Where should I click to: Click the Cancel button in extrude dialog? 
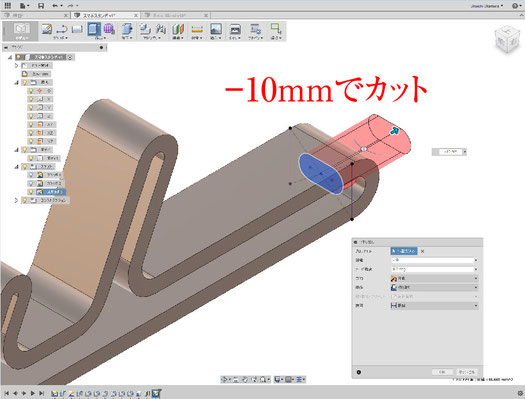pyautogui.click(x=466, y=372)
